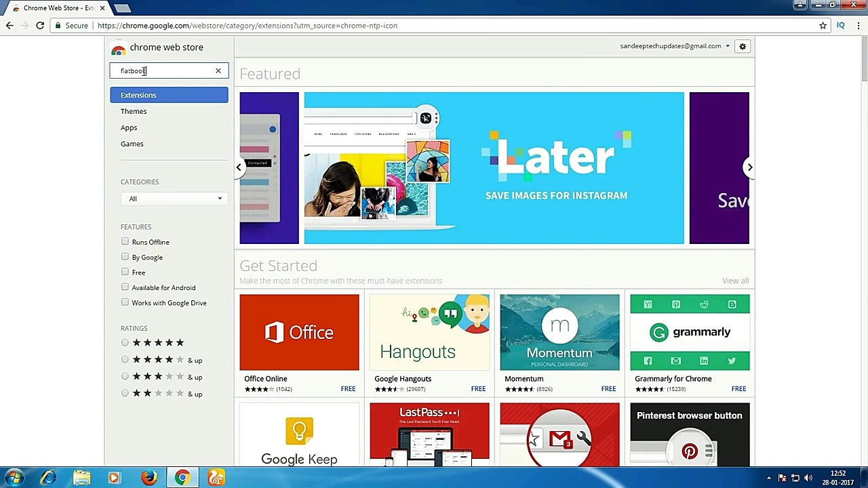Enable Works with Google Drive filter
868x488 pixels.
click(125, 302)
